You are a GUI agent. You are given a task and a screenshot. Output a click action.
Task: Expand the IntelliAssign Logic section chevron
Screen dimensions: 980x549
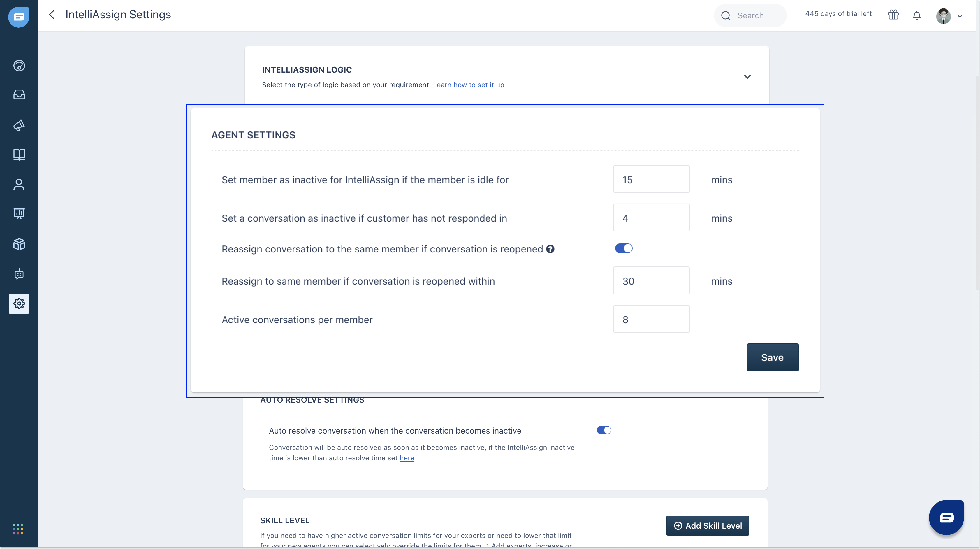pyautogui.click(x=748, y=77)
